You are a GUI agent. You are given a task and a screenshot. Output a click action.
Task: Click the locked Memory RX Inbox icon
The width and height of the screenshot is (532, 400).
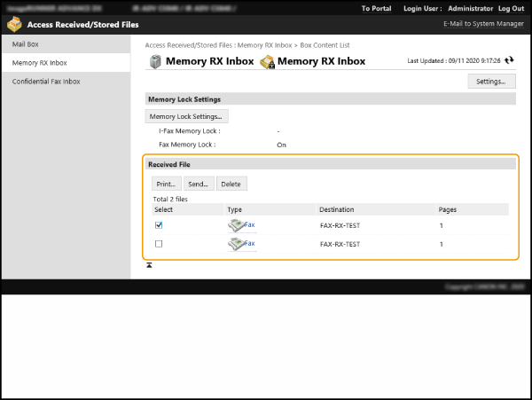click(x=265, y=62)
